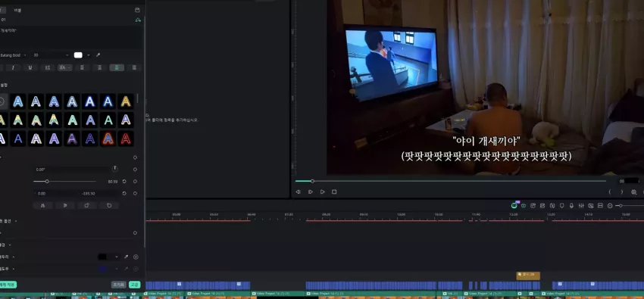Click the voiceover microphone icon

coord(571,205)
